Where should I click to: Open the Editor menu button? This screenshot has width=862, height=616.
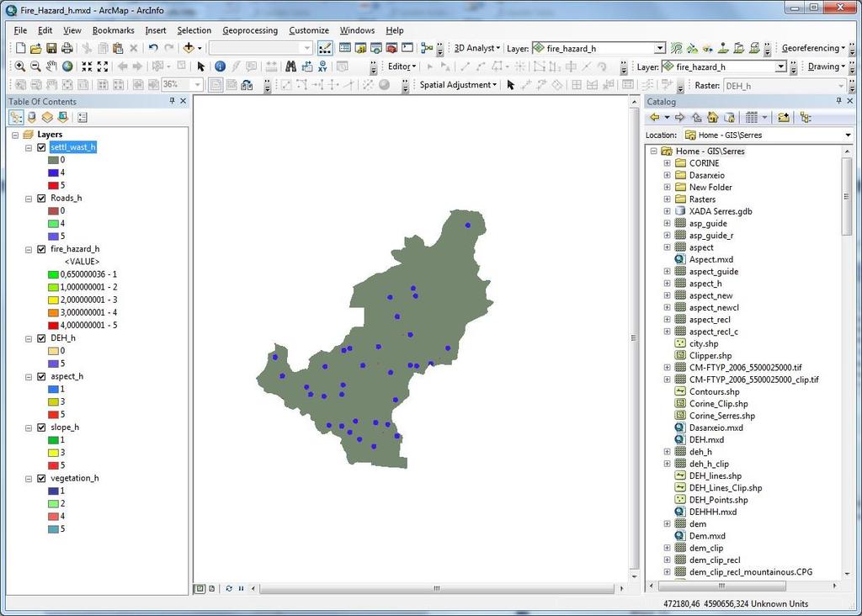tap(402, 66)
